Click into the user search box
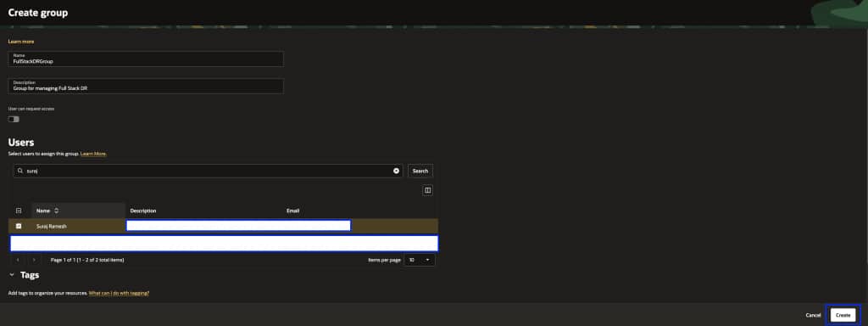Screen dimensions: 868x326 209,171
